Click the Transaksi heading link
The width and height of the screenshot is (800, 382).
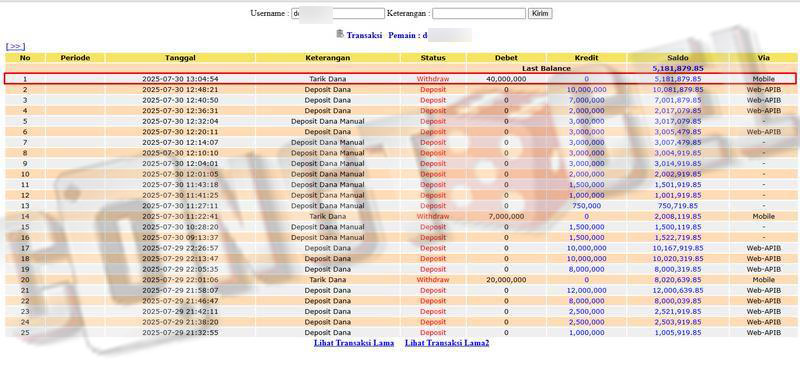tap(364, 35)
